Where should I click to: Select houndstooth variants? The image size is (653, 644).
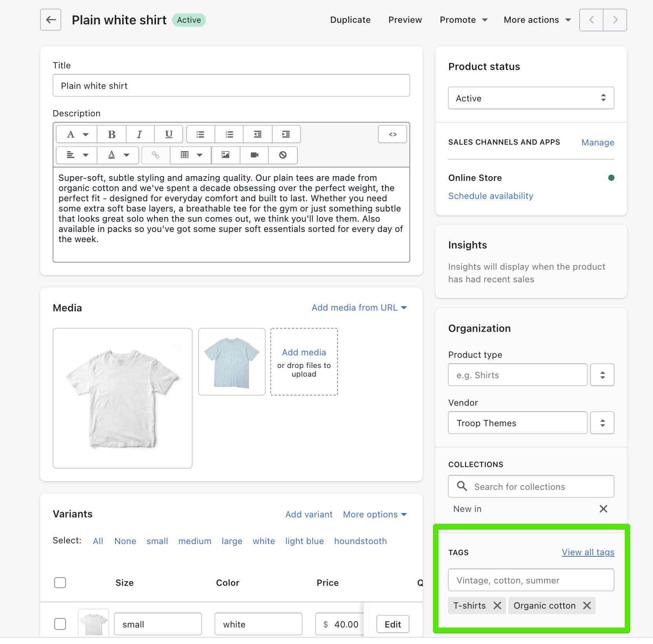tap(360, 541)
